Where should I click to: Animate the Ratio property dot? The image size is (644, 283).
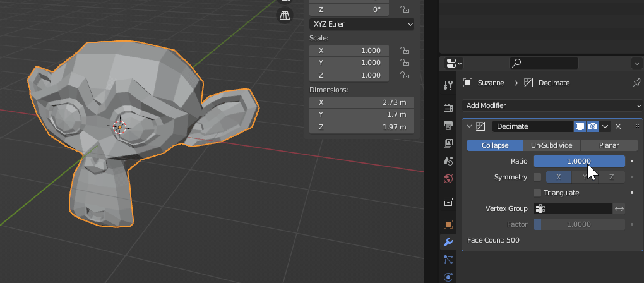[632, 161]
